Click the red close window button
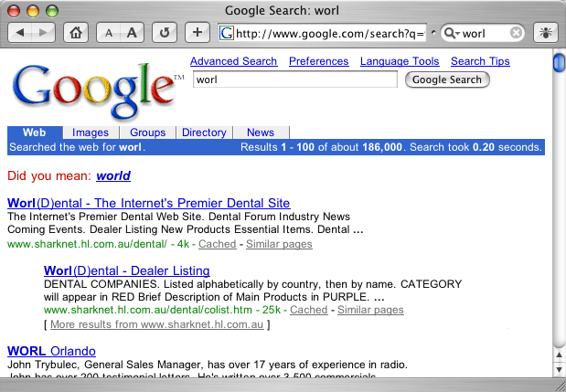The width and height of the screenshot is (566, 392). click(14, 11)
